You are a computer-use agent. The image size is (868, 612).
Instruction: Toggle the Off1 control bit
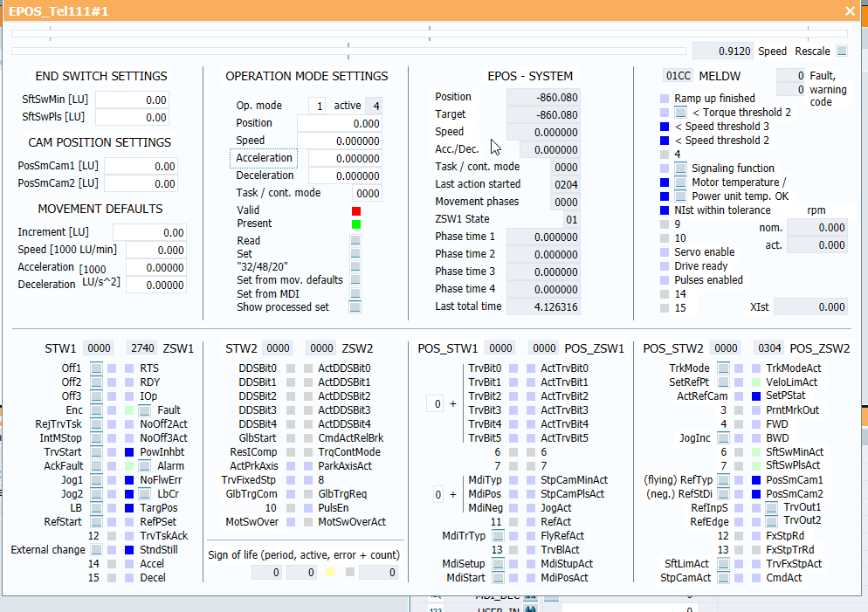(96, 368)
